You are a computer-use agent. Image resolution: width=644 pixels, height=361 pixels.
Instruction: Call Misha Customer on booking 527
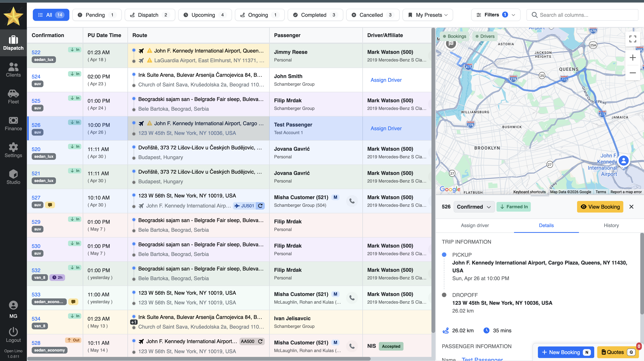pyautogui.click(x=352, y=201)
